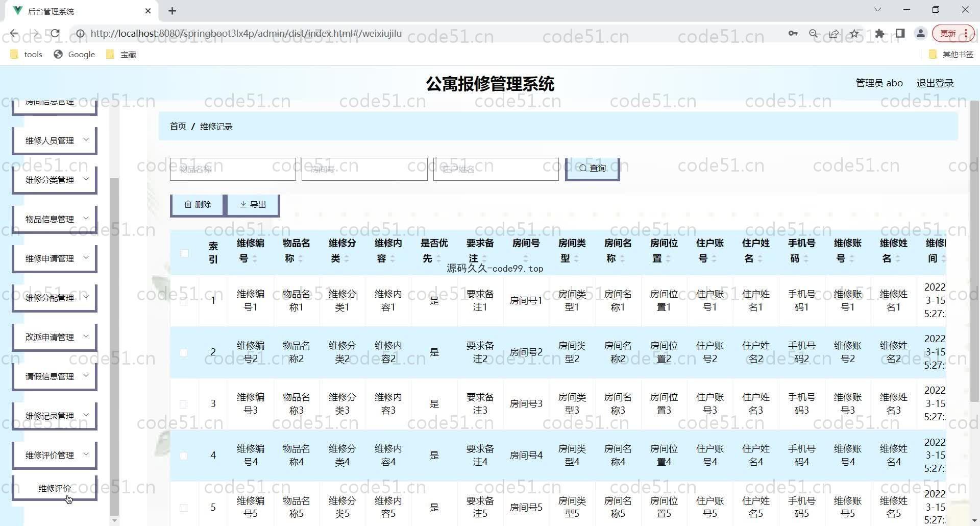
Task: Sort by 物品名称 column arrows
Action: coord(301,259)
